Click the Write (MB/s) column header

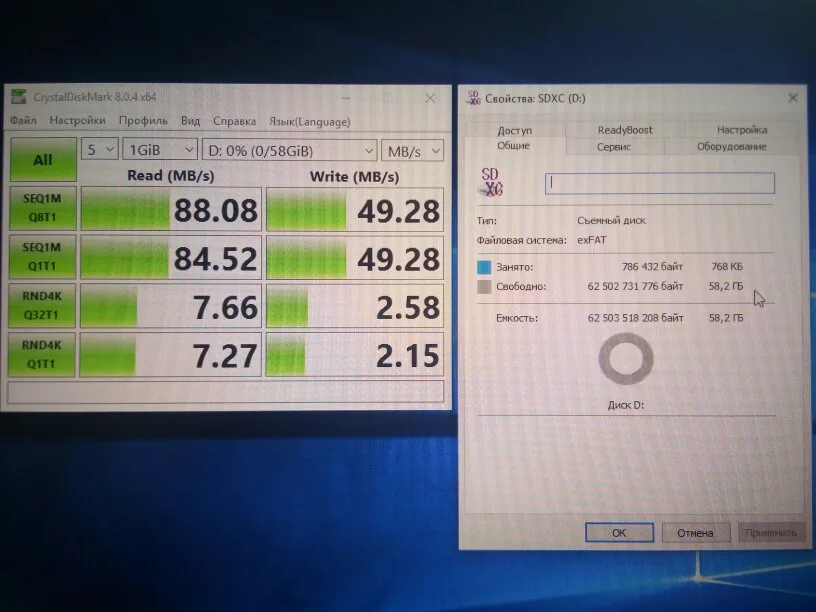(x=354, y=177)
